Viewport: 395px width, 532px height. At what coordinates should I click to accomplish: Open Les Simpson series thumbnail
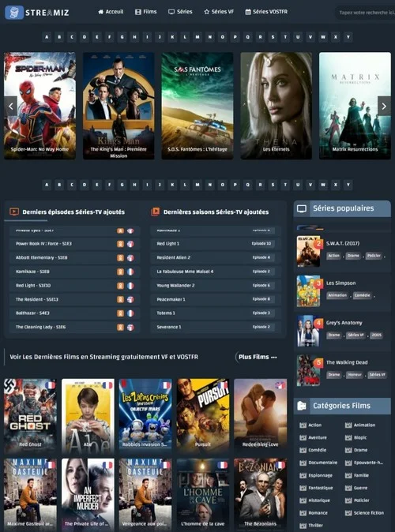coord(308,291)
